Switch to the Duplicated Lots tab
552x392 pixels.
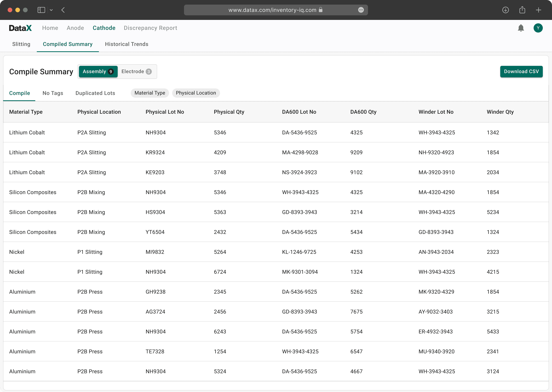coord(95,93)
